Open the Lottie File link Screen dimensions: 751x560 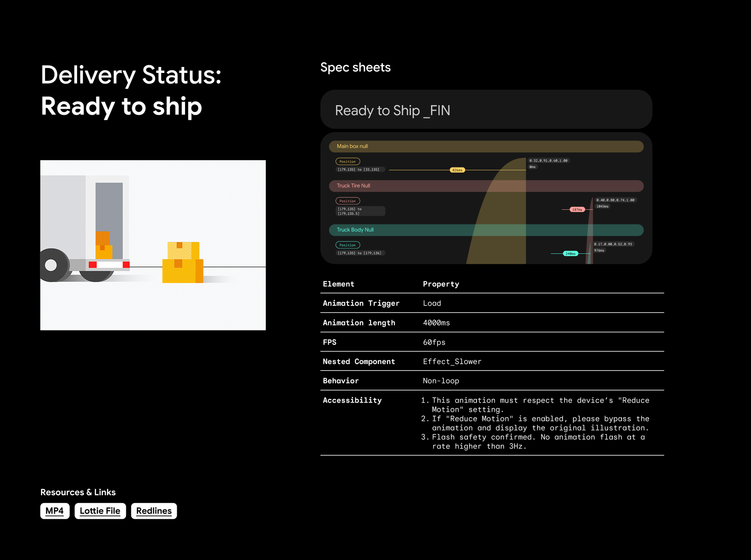[x=100, y=511]
